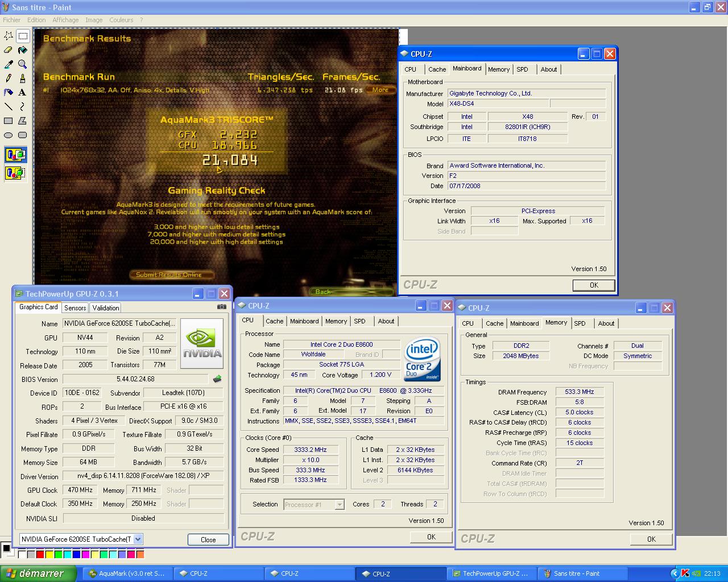Pick the Eraser tool in Paint
This screenshot has width=728, height=582.
9,50
